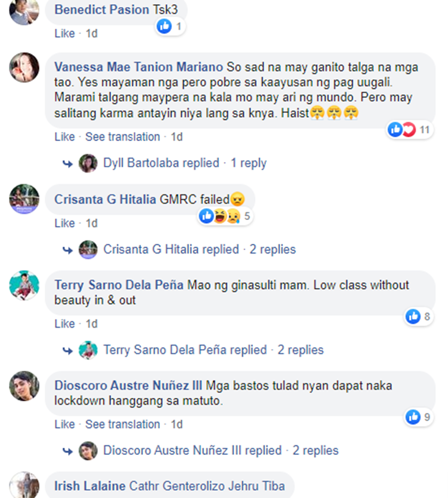This screenshot has height=498, width=448.
Task: Expand Dioscoro Austre Nuñez III's 2 replies
Action: [220, 450]
